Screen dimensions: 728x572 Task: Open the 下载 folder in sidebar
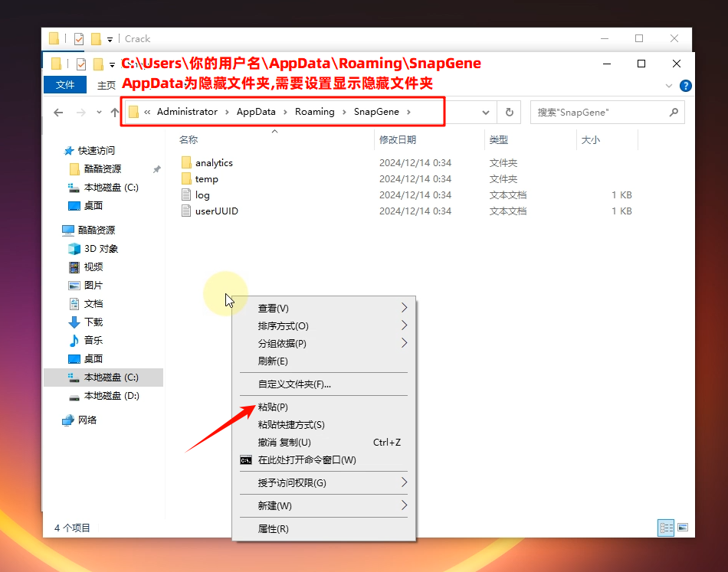point(93,322)
